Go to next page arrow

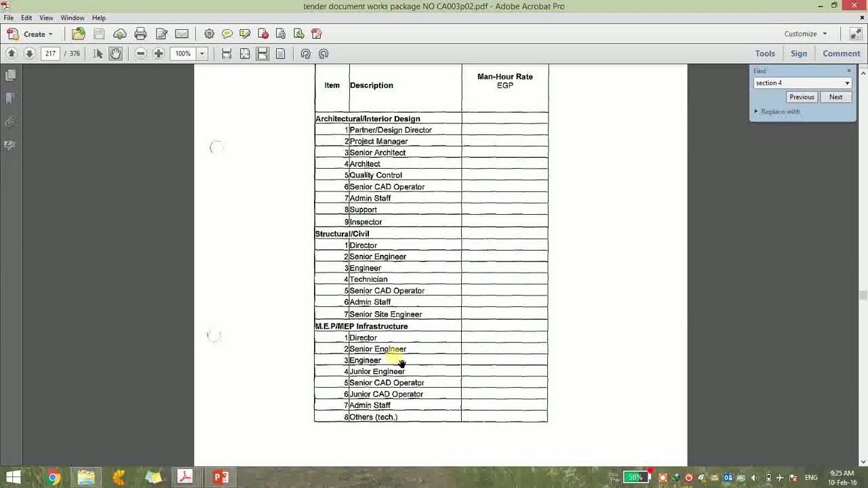pos(29,54)
